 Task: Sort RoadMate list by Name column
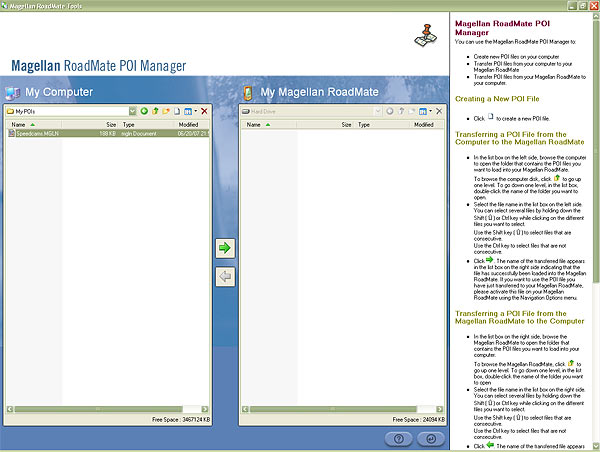268,124
